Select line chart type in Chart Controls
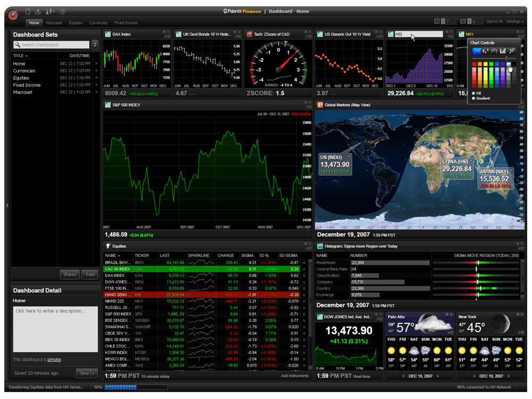 (x=477, y=51)
